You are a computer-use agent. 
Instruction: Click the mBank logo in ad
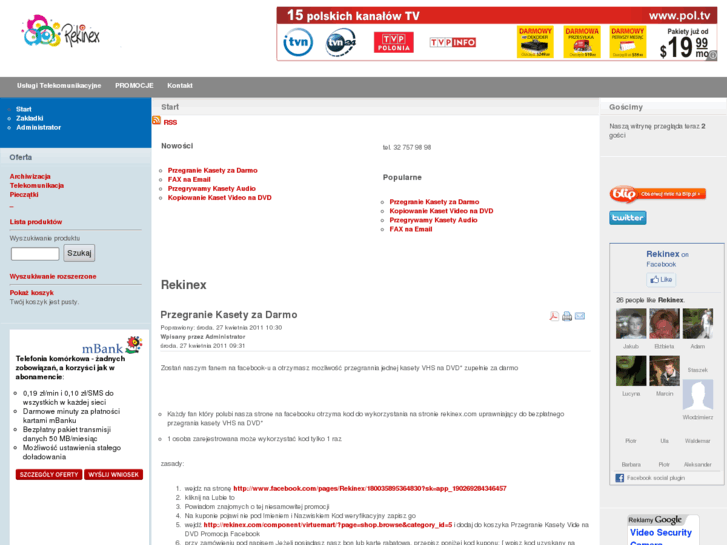(111, 346)
